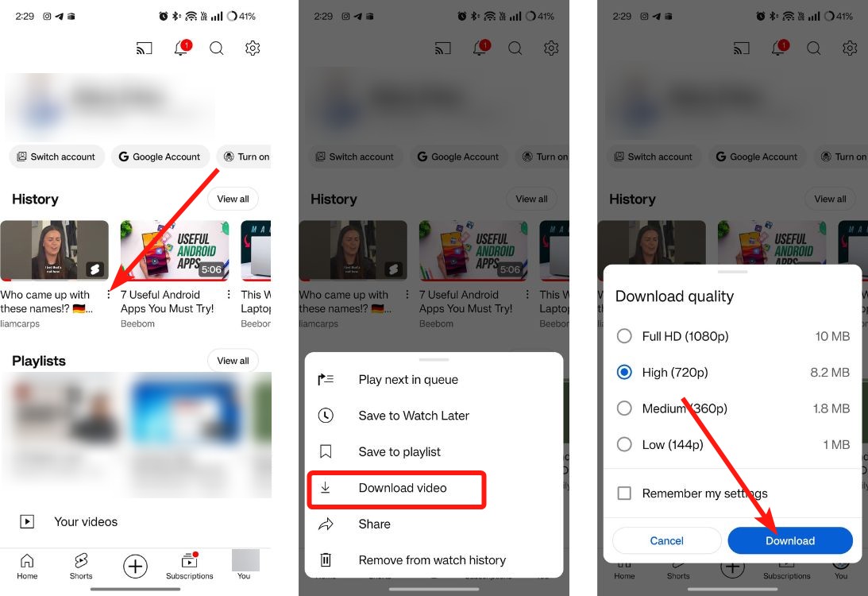Open Your videos play icon
Image resolution: width=868 pixels, height=596 pixels.
pyautogui.click(x=26, y=521)
